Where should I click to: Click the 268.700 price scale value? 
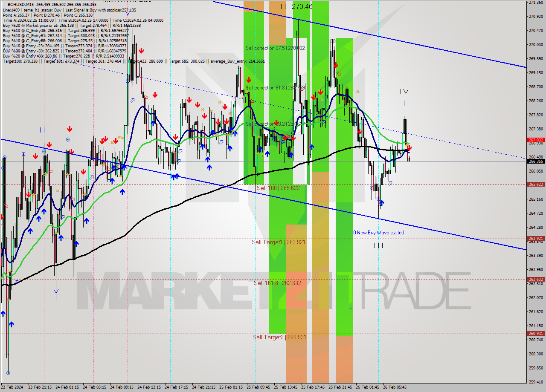pyautogui.click(x=536, y=86)
